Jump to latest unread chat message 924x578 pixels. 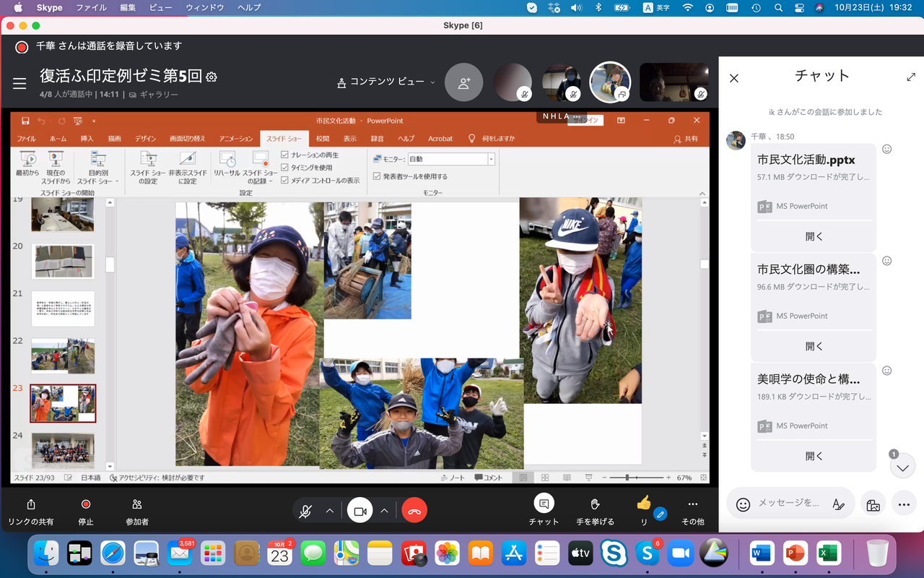(x=902, y=467)
